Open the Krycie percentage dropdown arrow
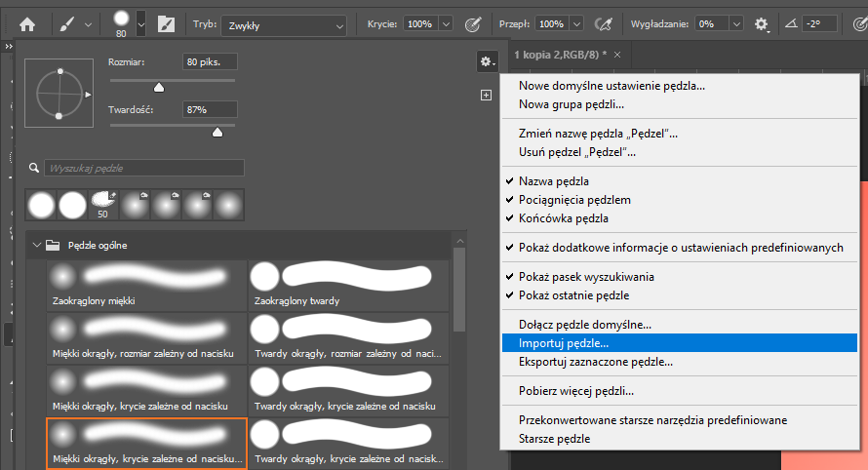 point(446,22)
